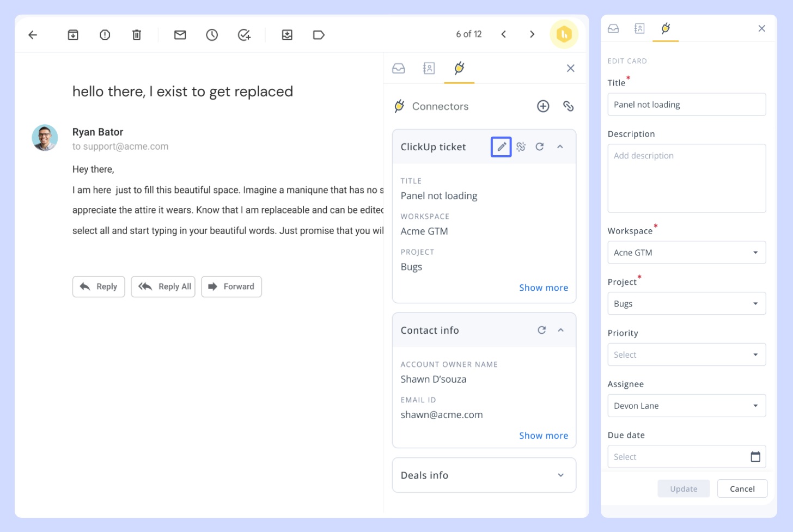Click the Acme GTM workspace value

click(x=424, y=231)
